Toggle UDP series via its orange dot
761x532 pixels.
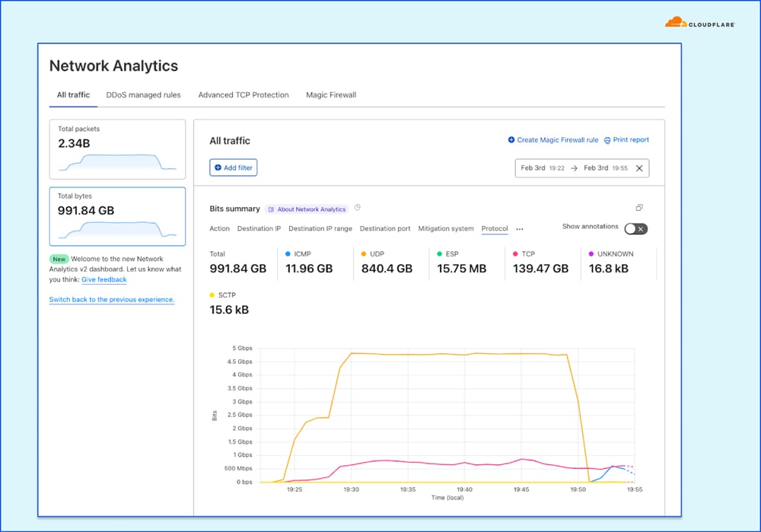[x=365, y=254]
